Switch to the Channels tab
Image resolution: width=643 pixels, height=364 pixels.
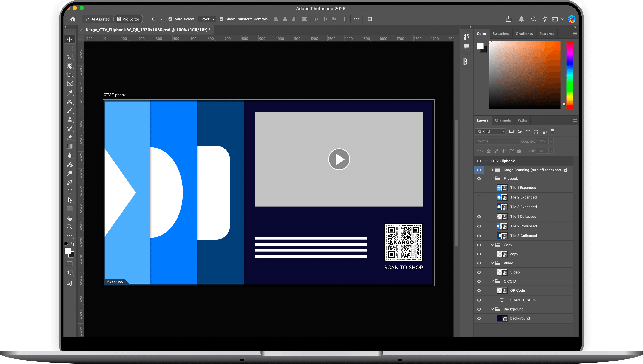[x=503, y=121]
